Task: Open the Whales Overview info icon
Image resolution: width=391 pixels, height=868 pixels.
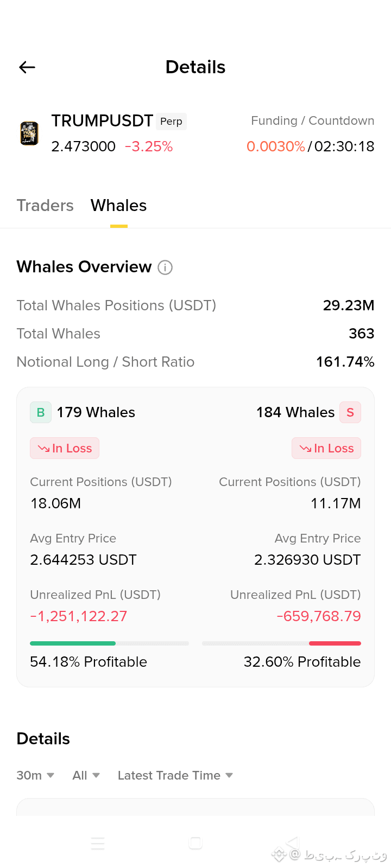Action: click(x=165, y=267)
